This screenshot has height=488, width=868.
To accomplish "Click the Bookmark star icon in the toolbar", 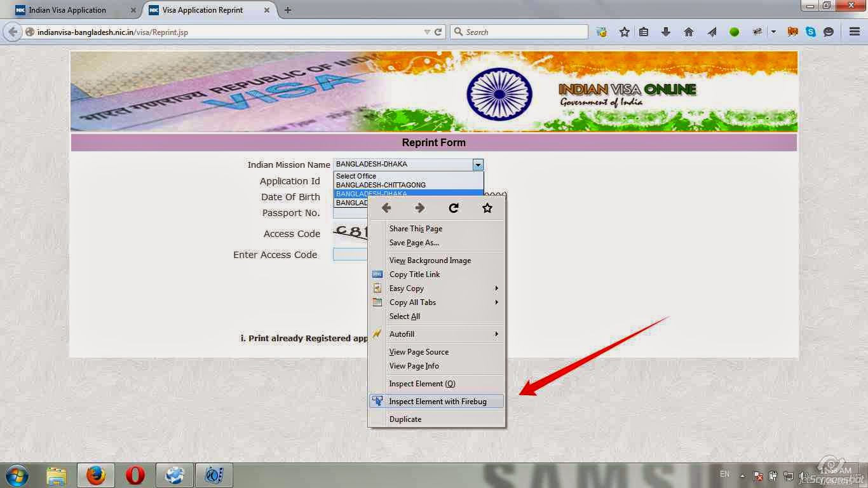I will click(x=624, y=32).
